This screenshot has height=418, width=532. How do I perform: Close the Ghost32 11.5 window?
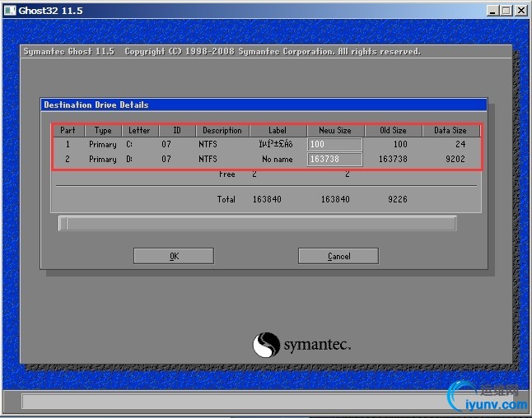pyautogui.click(x=520, y=11)
